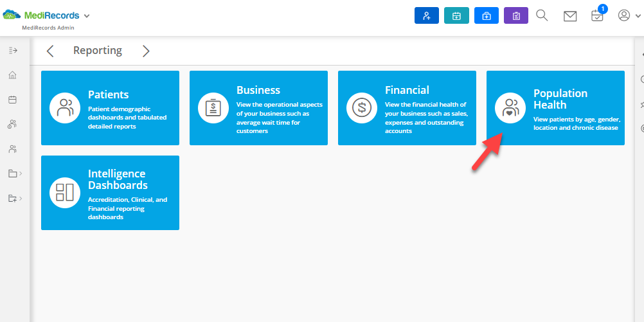The height and width of the screenshot is (322, 644).
Task: Expand the left sidebar menu
Action: (x=13, y=50)
